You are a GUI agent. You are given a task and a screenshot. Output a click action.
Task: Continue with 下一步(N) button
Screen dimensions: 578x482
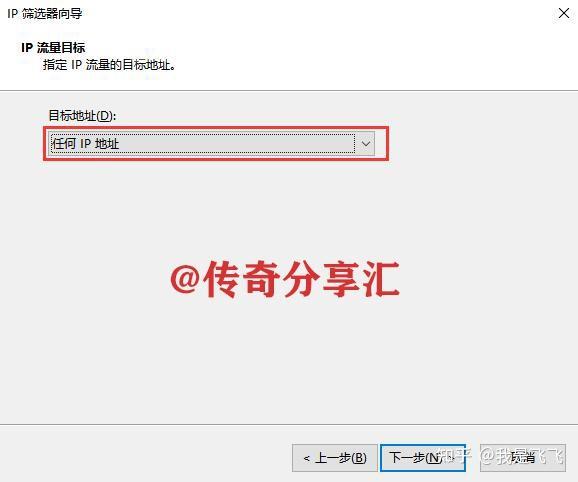point(423,458)
